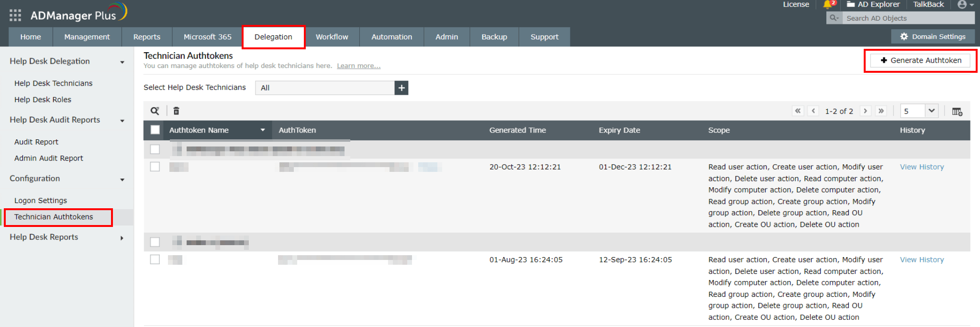Click expiry date 01-Dec-23 12:12:21
The height and width of the screenshot is (327, 980).
pyautogui.click(x=635, y=167)
